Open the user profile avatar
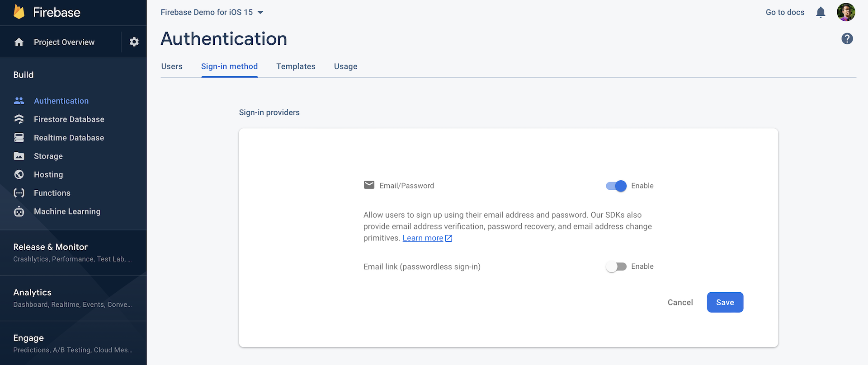The height and width of the screenshot is (365, 868). click(x=845, y=12)
